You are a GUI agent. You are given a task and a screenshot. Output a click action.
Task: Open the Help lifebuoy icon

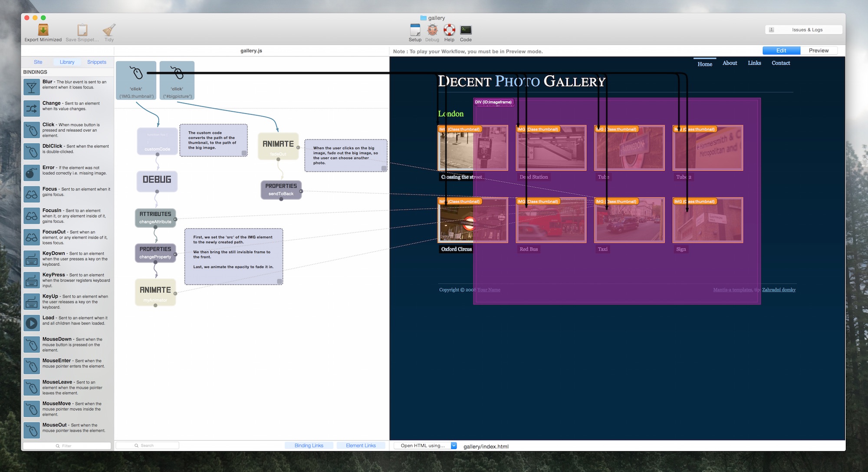(x=449, y=30)
